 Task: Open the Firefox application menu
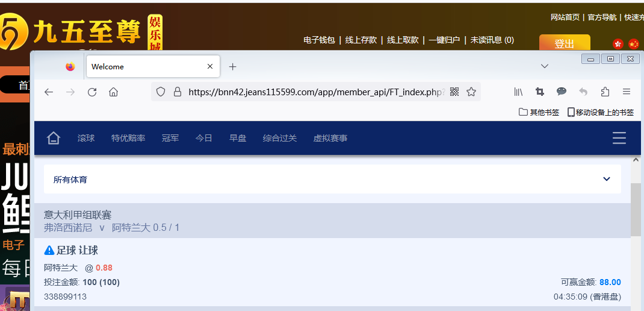pos(627,92)
